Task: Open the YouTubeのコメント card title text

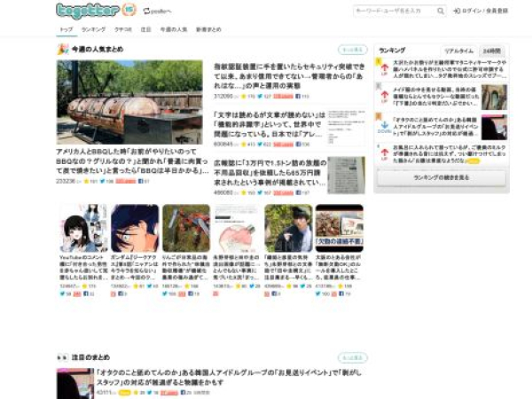Action: pos(83,268)
